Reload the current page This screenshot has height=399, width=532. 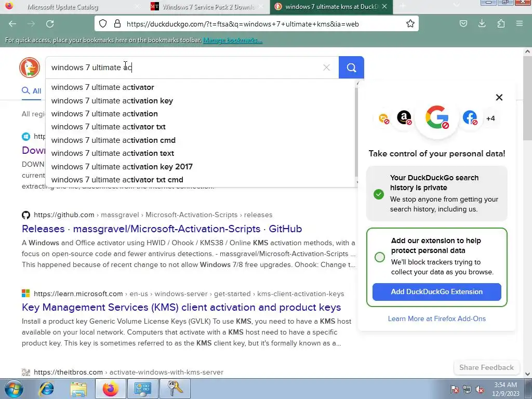[50, 24]
